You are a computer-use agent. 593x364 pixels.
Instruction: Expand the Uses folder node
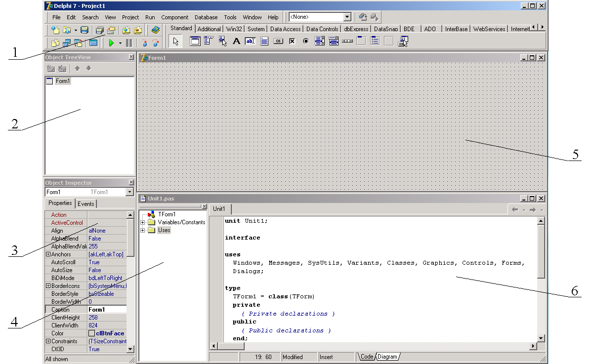[143, 230]
